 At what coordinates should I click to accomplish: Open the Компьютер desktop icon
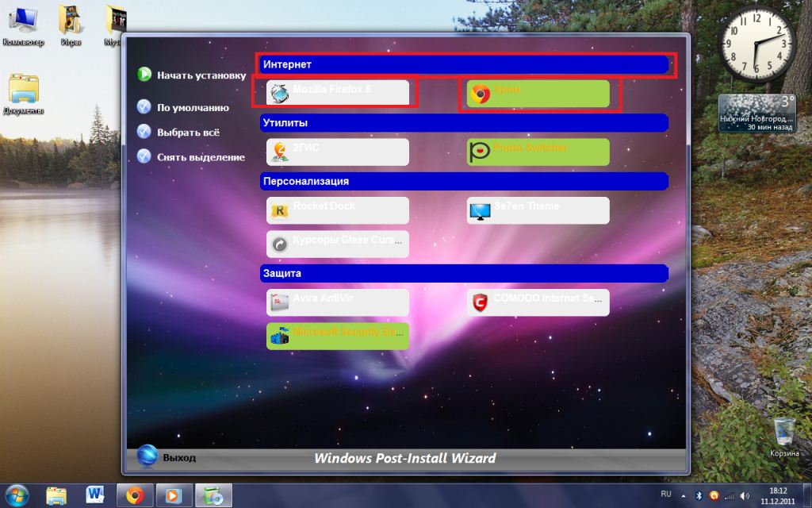(x=23, y=27)
